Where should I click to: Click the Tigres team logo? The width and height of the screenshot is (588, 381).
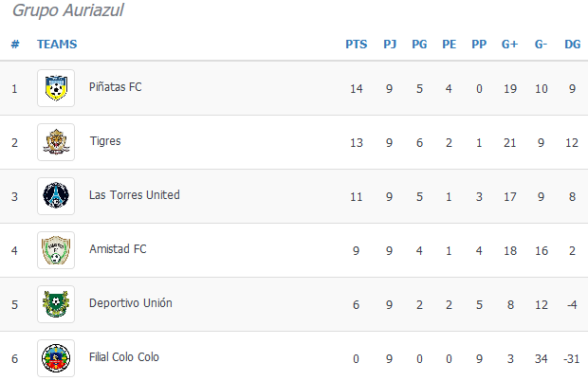[56, 142]
